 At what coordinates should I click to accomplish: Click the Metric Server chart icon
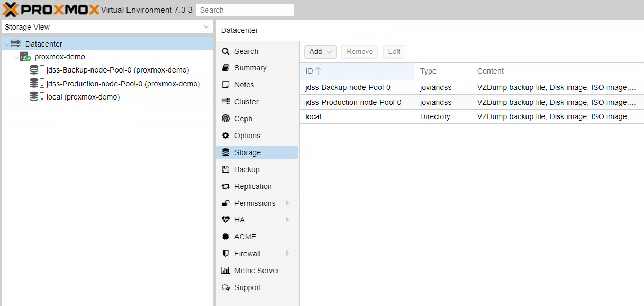[225, 271]
